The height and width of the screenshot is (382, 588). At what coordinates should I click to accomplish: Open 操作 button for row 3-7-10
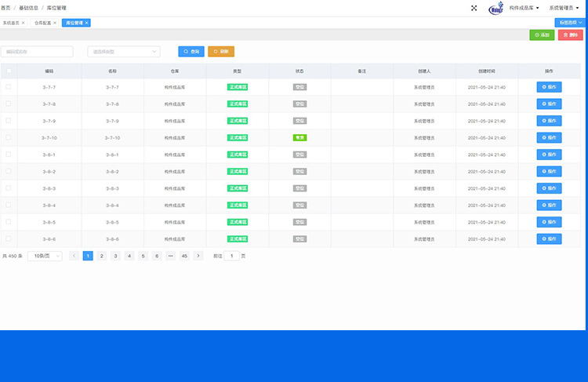tap(549, 137)
